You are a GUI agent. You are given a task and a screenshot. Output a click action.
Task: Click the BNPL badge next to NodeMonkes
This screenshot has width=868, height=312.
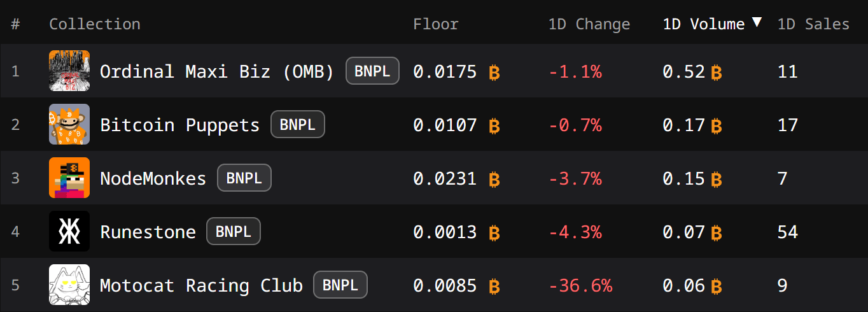click(244, 178)
